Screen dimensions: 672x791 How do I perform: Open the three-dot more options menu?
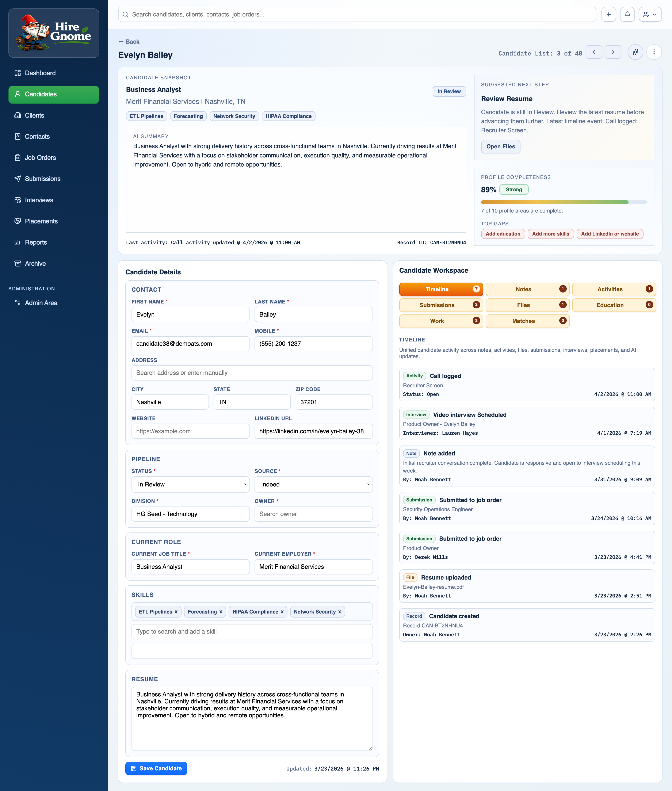[x=654, y=52]
